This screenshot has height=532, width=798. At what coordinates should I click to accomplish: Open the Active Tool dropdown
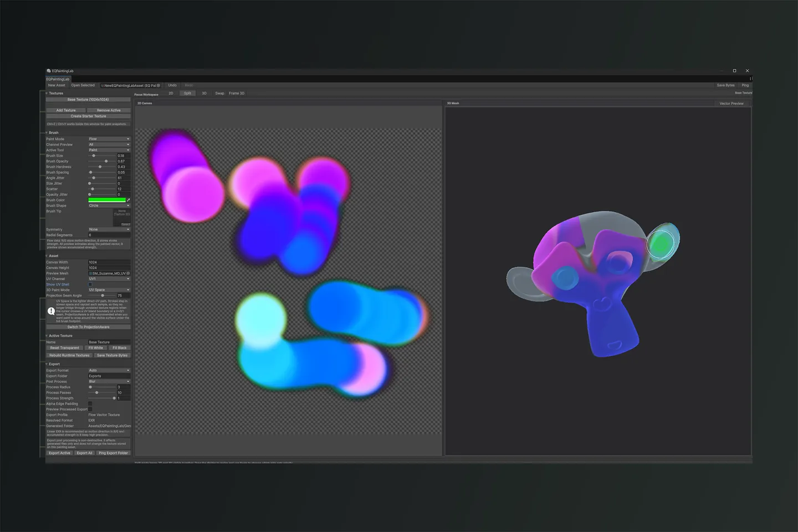(x=109, y=150)
